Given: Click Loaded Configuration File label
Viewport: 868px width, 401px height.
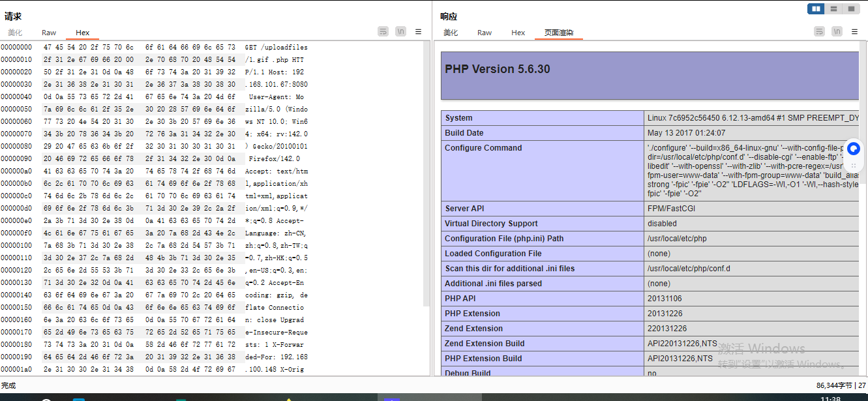Looking at the screenshot, I should pos(493,254).
